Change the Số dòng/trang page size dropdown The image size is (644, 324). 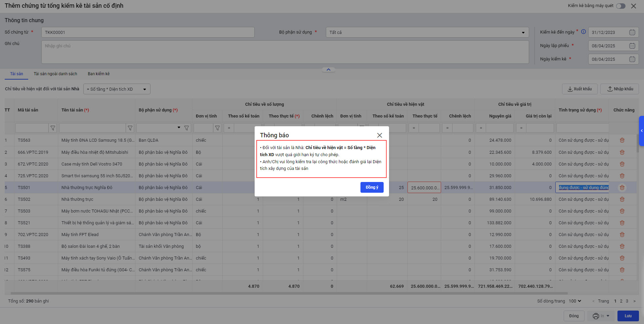pyautogui.click(x=575, y=301)
